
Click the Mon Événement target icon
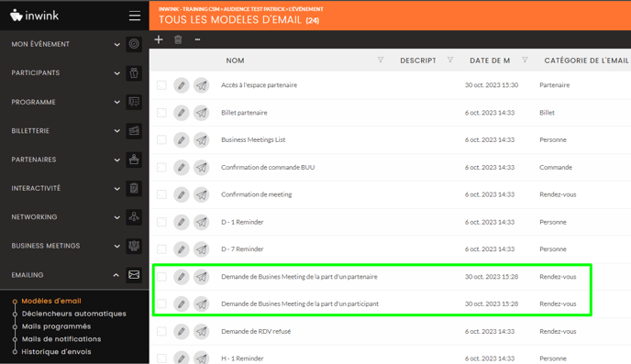pyautogui.click(x=134, y=44)
